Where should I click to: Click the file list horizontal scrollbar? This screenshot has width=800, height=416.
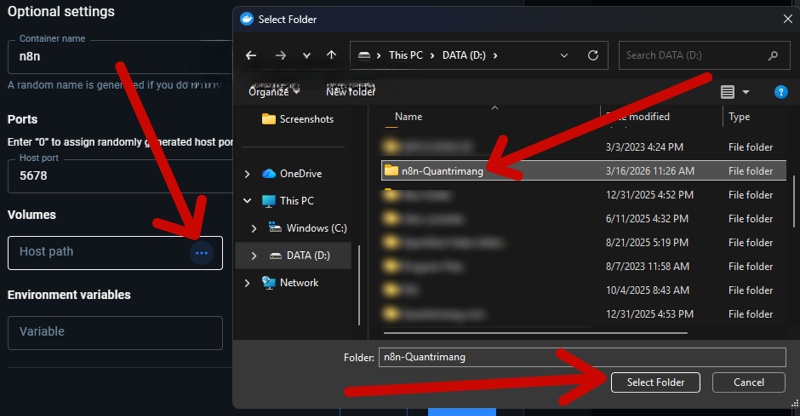coord(535,333)
